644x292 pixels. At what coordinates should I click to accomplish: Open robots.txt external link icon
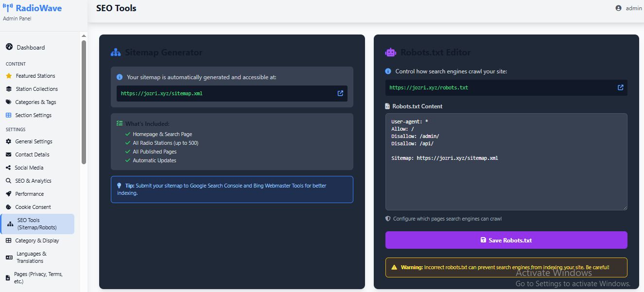click(620, 87)
